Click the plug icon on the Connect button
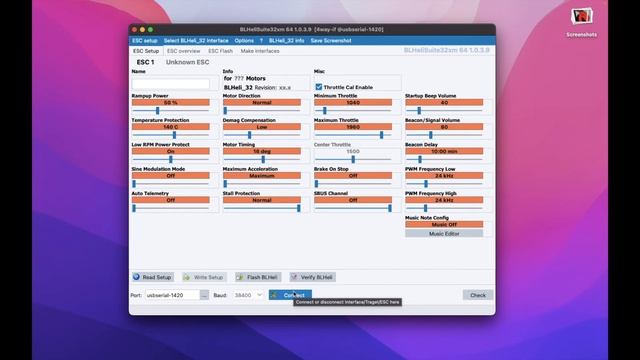This screenshot has height=360, width=640. point(274,295)
